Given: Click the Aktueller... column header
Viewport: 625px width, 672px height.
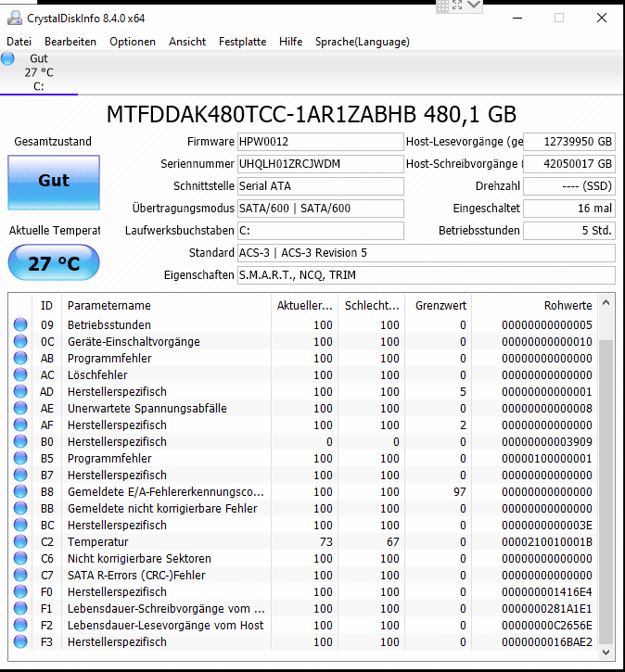Looking at the screenshot, I should tap(304, 306).
